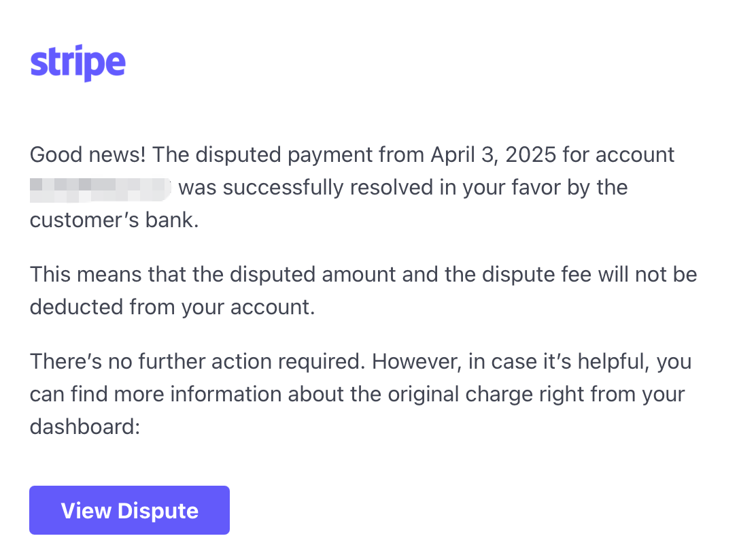
Task: Click the date April 3, 2025
Action: pyautogui.click(x=493, y=155)
